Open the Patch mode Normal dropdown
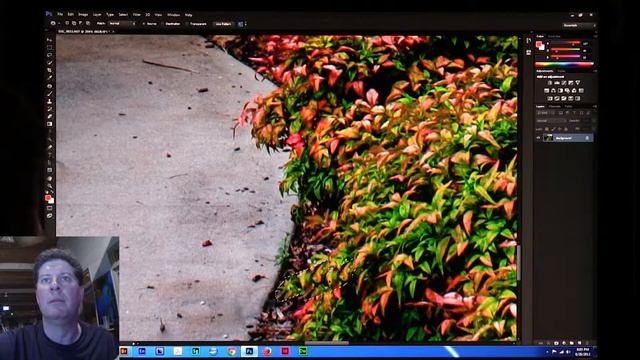Image resolution: width=640 pixels, height=360 pixels. (122, 24)
